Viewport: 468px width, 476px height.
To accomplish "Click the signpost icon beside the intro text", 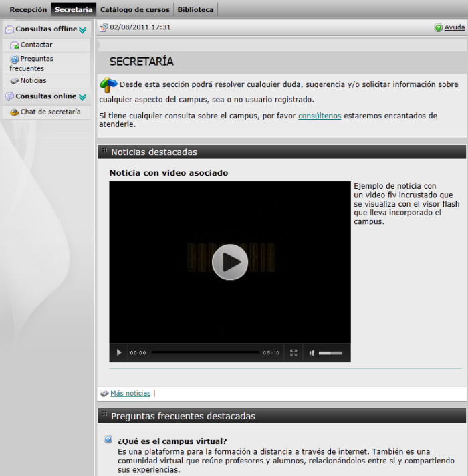I will [108, 85].
